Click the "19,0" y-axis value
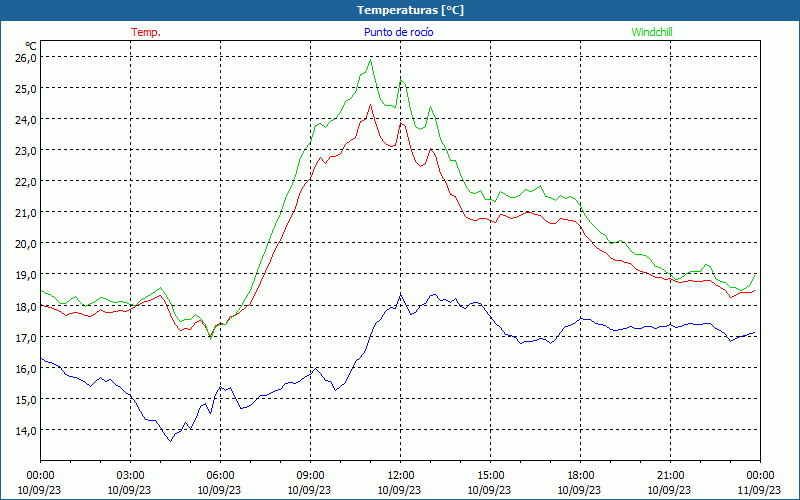Image resolution: width=800 pixels, height=500 pixels. click(26, 275)
